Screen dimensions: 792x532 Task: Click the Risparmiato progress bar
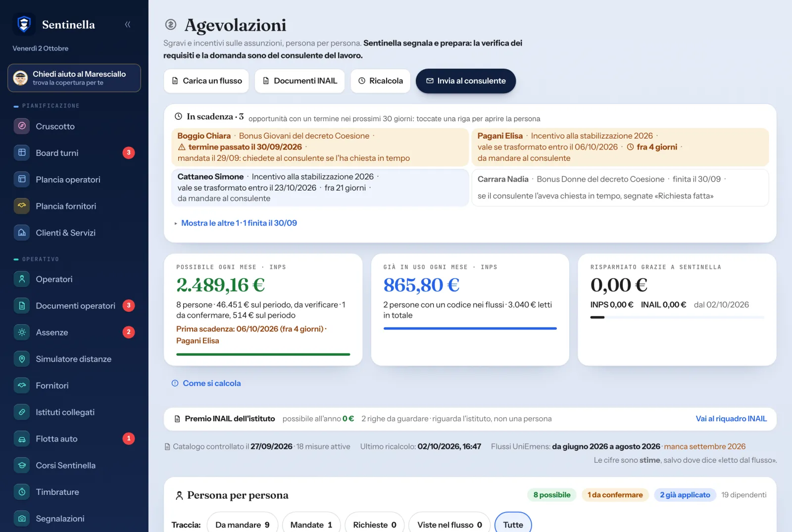pos(677,317)
